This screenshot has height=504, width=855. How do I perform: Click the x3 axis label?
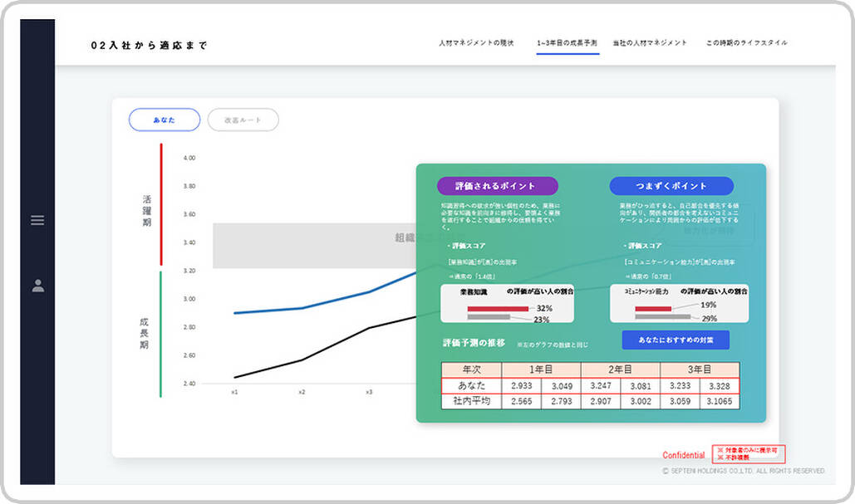tap(369, 392)
